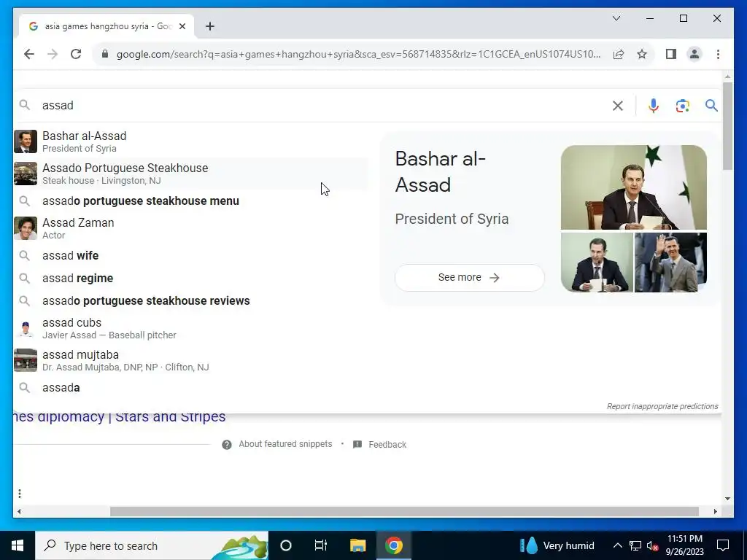747x560 pixels.
Task: Share this page via the share icon
Action: pos(619,54)
